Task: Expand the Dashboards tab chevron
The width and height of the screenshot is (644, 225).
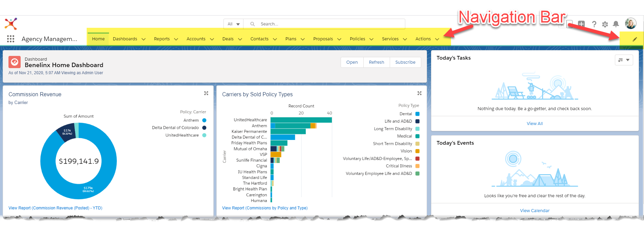Action: click(x=144, y=39)
